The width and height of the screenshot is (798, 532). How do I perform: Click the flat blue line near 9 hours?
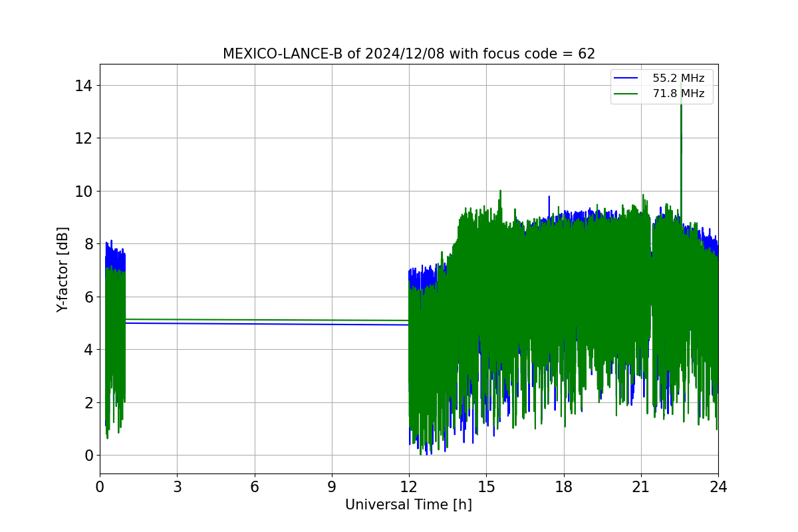click(x=332, y=325)
